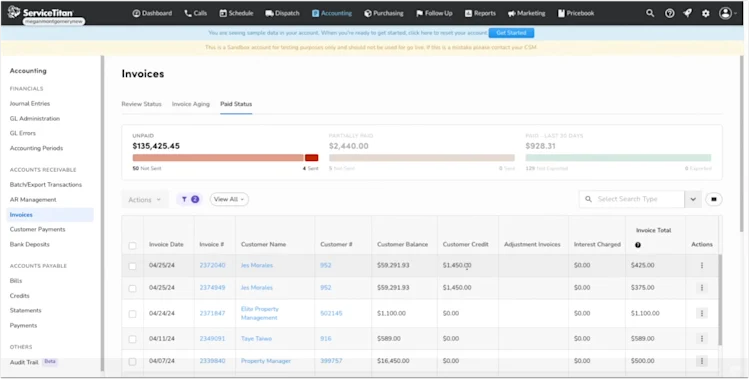Open the search magnifier in top bar
The image size is (749, 379).
pos(650,13)
